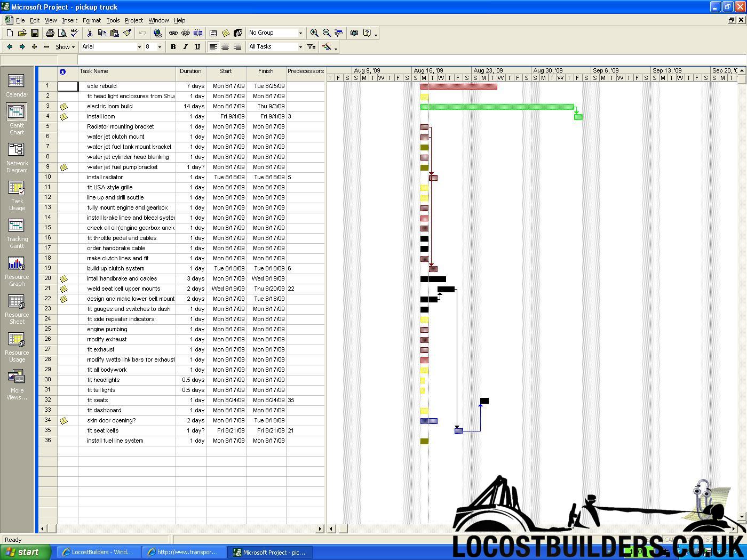Switch to the Network Diagram view

tap(17, 157)
